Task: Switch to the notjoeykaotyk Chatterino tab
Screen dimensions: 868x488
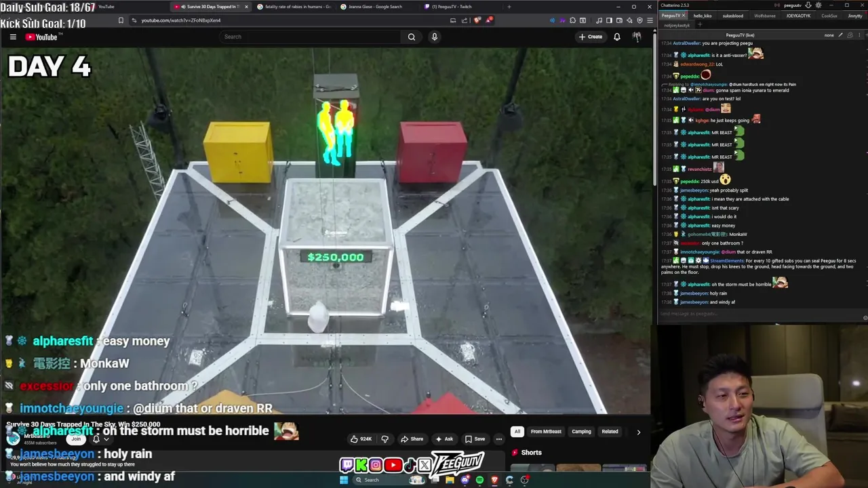Action: point(677,25)
